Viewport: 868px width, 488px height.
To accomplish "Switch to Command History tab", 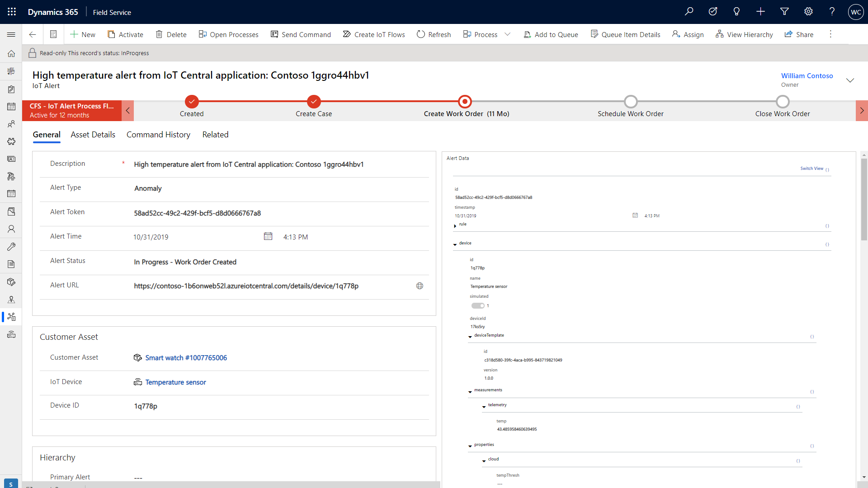I will coord(158,134).
